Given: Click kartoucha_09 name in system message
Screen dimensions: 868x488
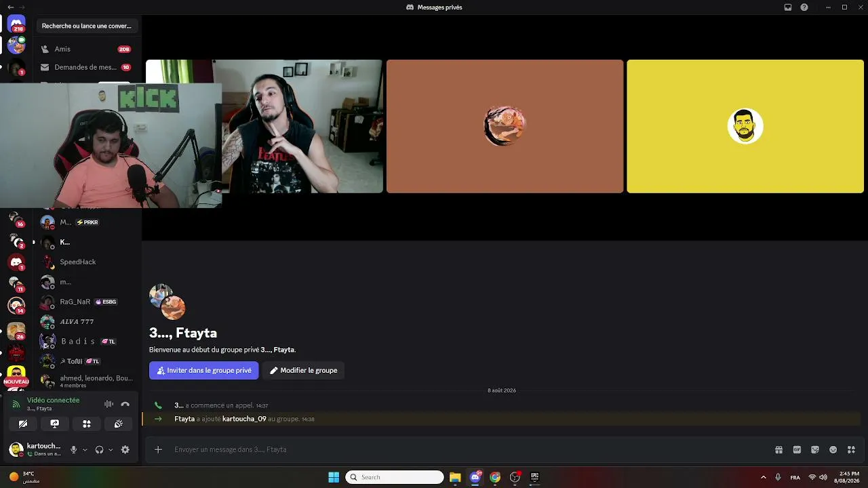Looking at the screenshot, I should (x=244, y=419).
